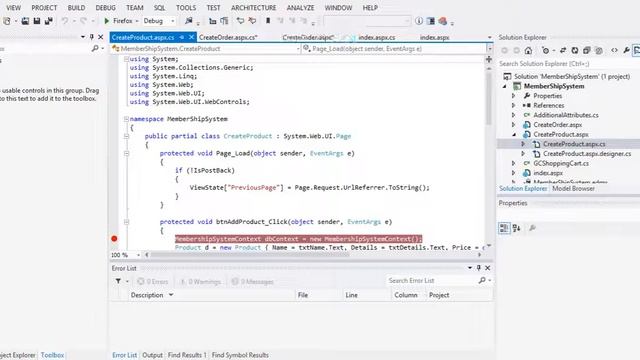Collapse the MemberShipSystem project node
This screenshot has height=360, width=640.
504,86
